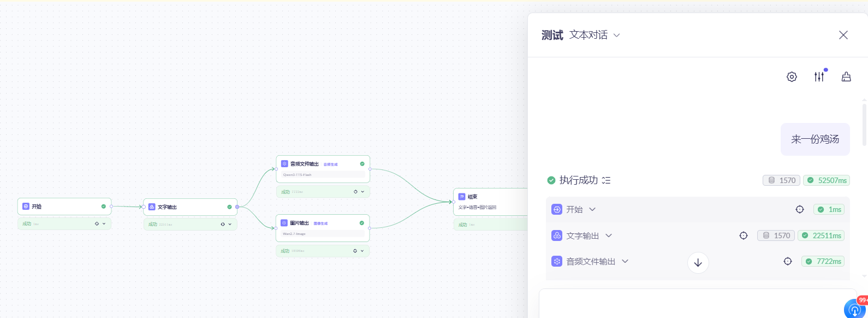Click the 成功 label under 结束 node
Image resolution: width=868 pixels, height=318 pixels.
pos(462,225)
